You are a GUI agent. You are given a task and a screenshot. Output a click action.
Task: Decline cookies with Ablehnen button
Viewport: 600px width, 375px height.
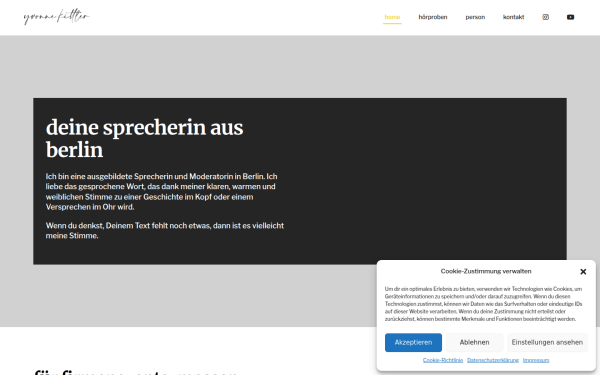point(474,342)
